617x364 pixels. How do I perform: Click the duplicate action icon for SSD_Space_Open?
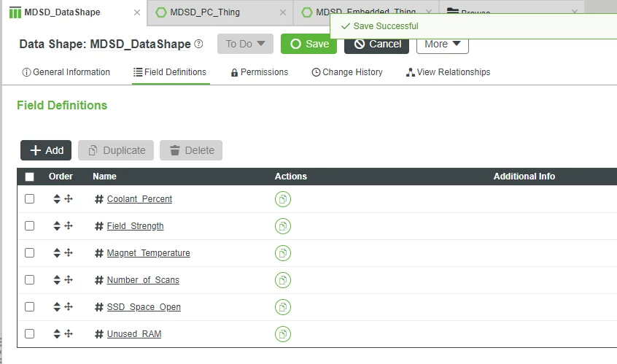pyautogui.click(x=283, y=307)
